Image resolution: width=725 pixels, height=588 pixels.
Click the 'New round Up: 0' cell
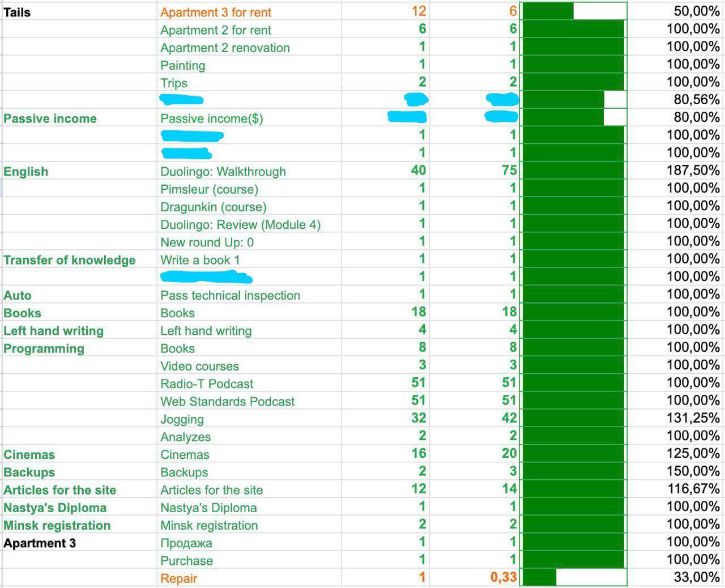(x=249, y=242)
